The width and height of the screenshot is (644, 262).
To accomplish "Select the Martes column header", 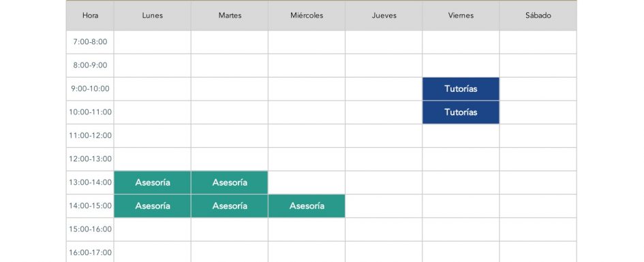I will pos(230,16).
